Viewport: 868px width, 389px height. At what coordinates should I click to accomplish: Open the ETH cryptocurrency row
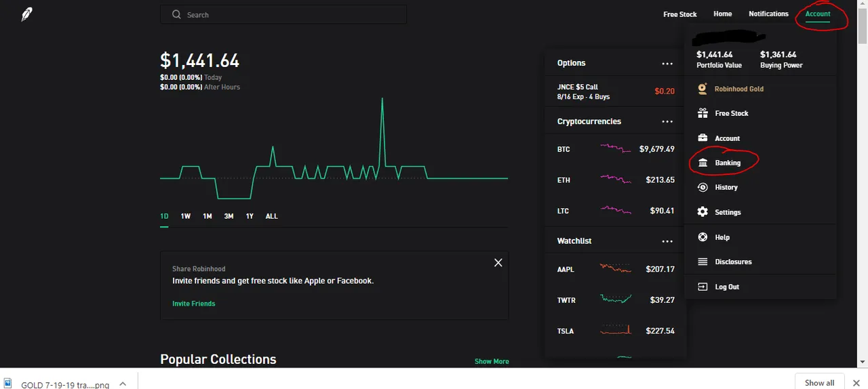click(616, 180)
